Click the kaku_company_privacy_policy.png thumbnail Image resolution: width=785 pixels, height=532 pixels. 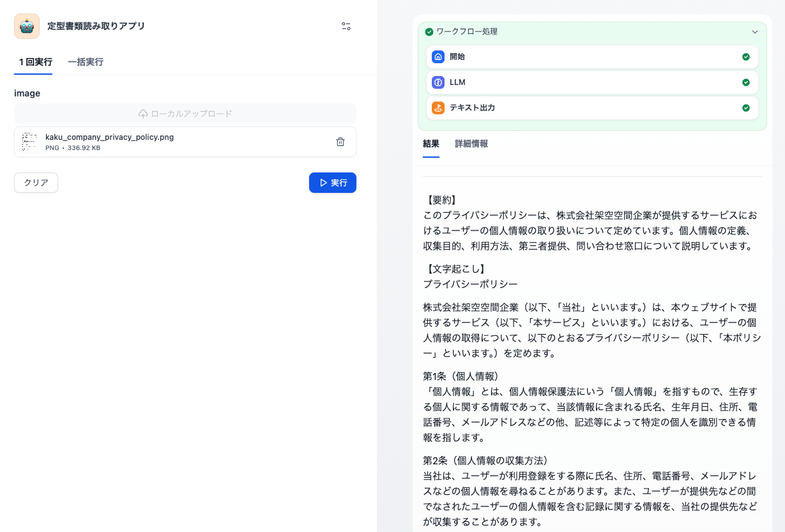coord(29,142)
